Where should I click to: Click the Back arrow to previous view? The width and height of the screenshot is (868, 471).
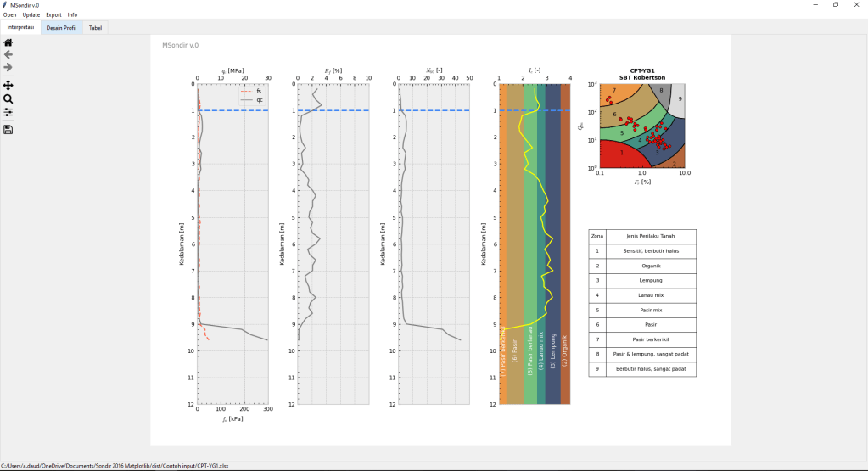8,54
